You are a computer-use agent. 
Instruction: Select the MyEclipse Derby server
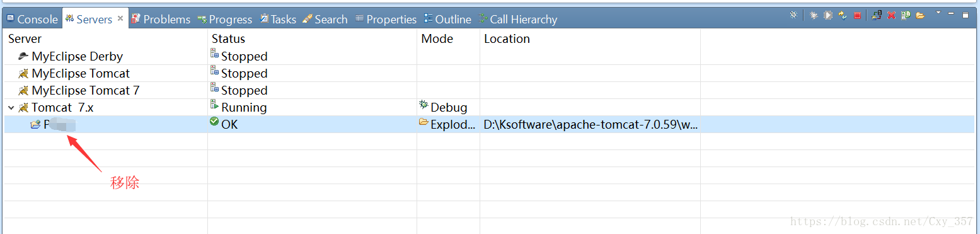point(71,56)
